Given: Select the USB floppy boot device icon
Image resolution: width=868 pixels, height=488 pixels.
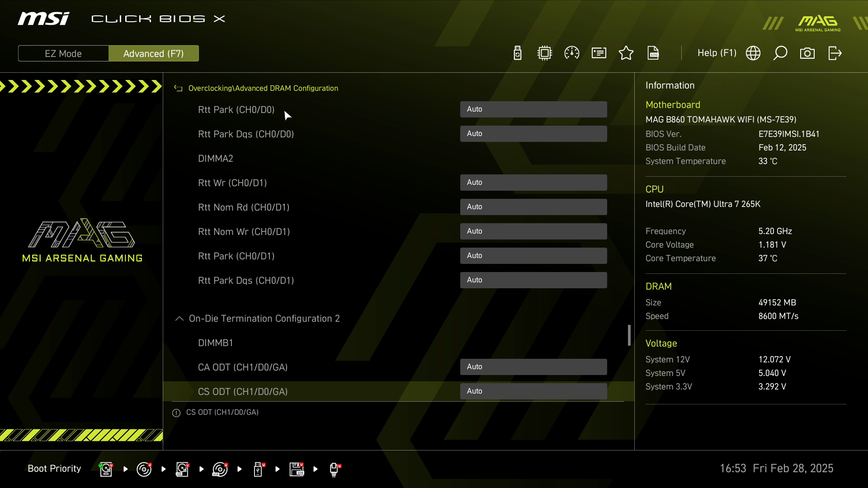Looking at the screenshot, I should [297, 469].
